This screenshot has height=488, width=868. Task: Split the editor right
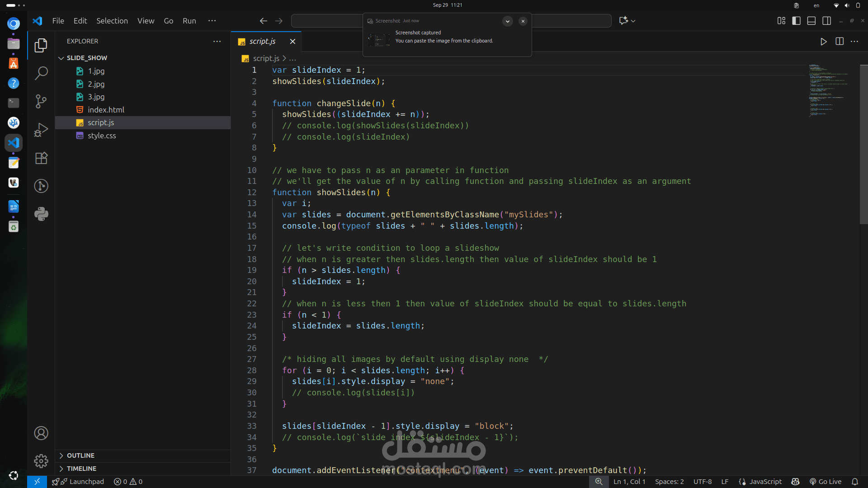click(x=840, y=42)
